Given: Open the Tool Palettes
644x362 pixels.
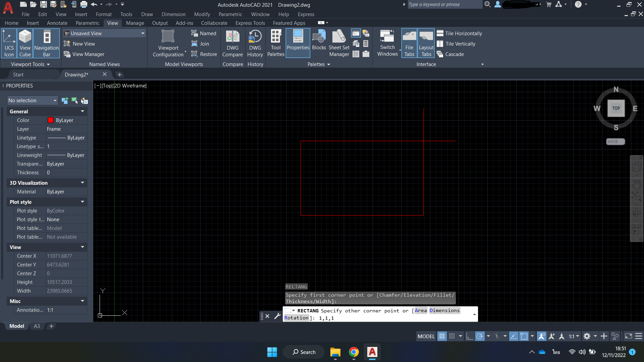Looking at the screenshot, I should click(x=276, y=43).
